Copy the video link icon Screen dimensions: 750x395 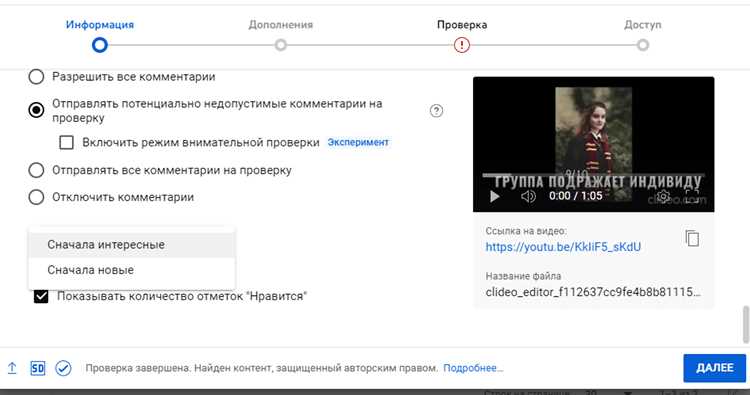[692, 238]
